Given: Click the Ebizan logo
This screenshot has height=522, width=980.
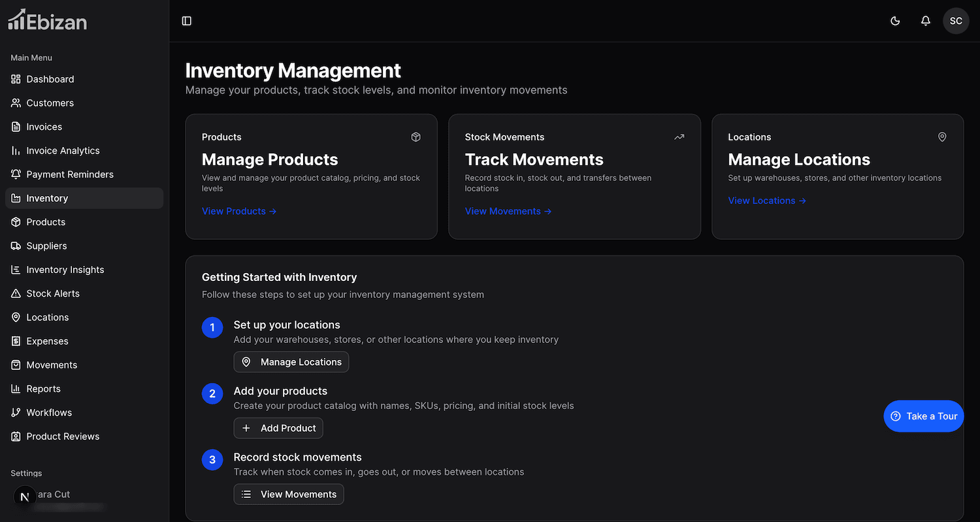Looking at the screenshot, I should pyautogui.click(x=47, y=21).
